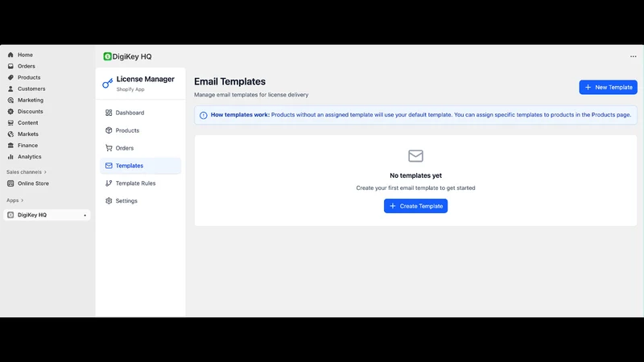This screenshot has width=644, height=362.
Task: Click the Templates envelope icon in menu
Action: pos(109,166)
